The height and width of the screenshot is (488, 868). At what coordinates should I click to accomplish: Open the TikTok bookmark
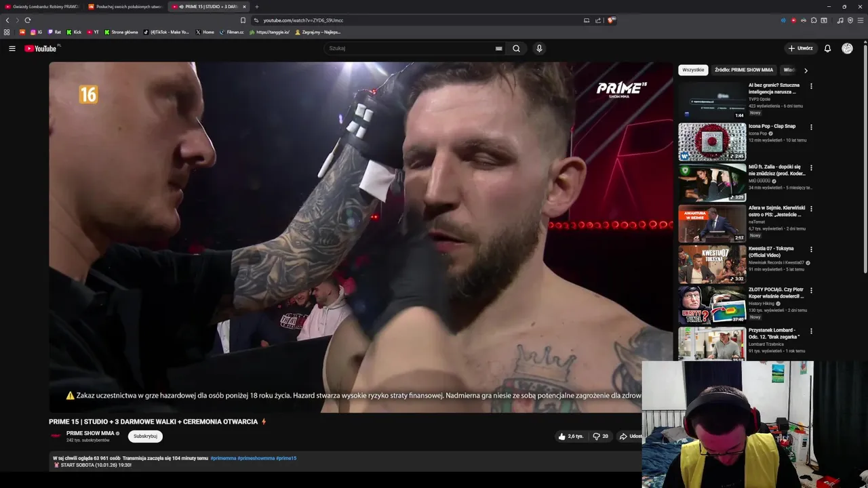(x=167, y=32)
